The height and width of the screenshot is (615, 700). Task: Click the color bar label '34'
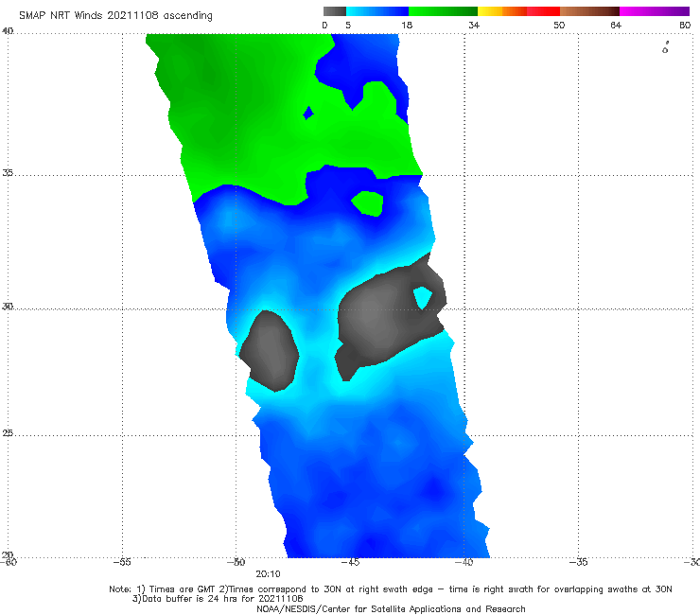pos(474,26)
